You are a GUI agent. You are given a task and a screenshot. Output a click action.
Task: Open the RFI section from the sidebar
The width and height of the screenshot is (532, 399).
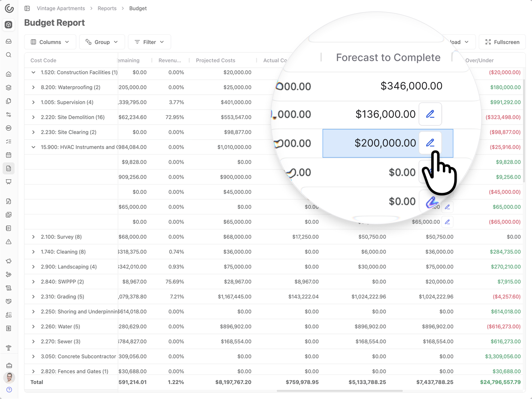coord(9,128)
